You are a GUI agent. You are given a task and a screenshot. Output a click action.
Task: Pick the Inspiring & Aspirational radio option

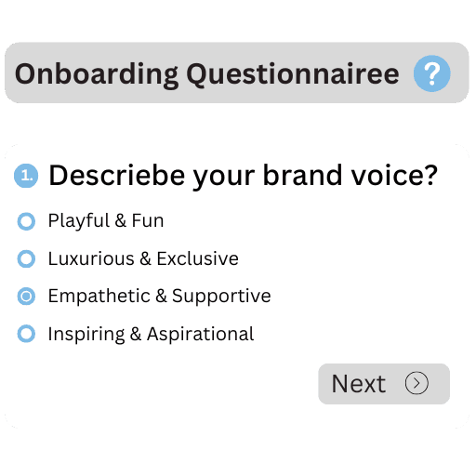[x=26, y=334]
